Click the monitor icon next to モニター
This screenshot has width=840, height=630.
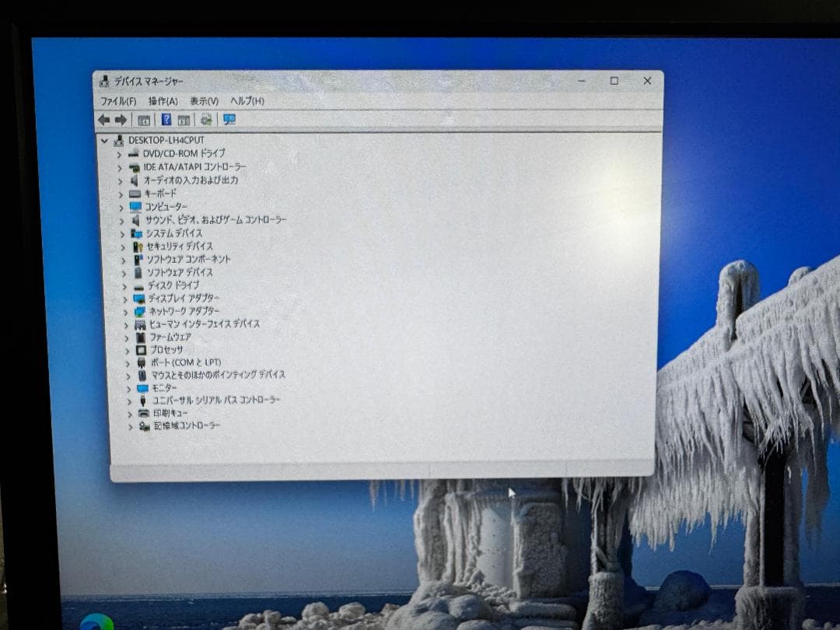pos(141,387)
